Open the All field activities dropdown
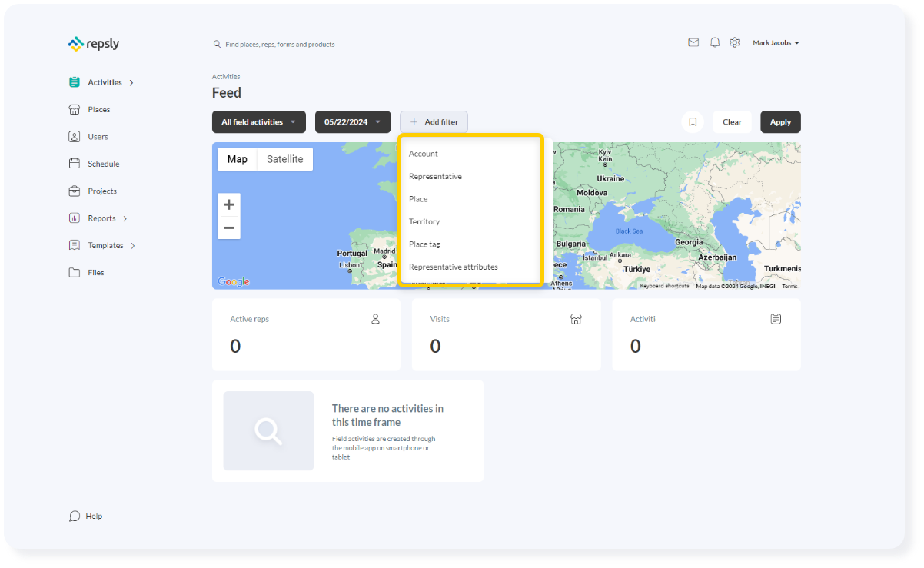The image size is (924, 568). pos(258,121)
